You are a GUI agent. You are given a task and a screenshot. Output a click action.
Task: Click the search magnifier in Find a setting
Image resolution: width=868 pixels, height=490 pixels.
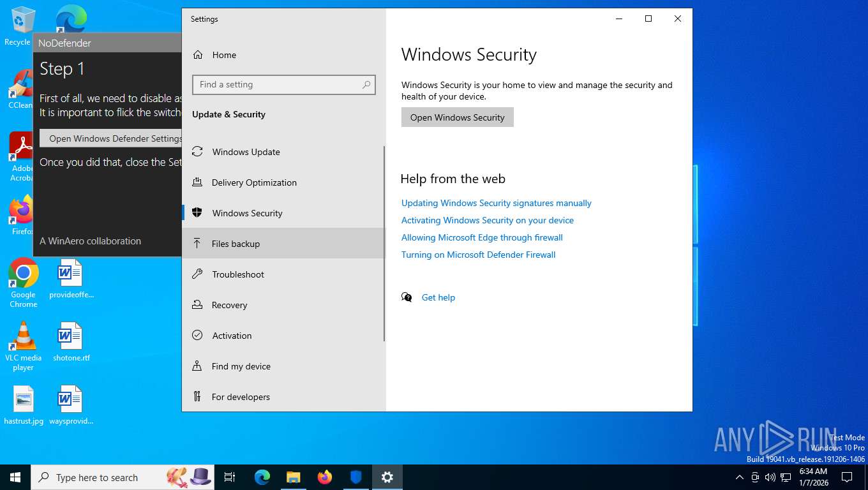pos(366,84)
